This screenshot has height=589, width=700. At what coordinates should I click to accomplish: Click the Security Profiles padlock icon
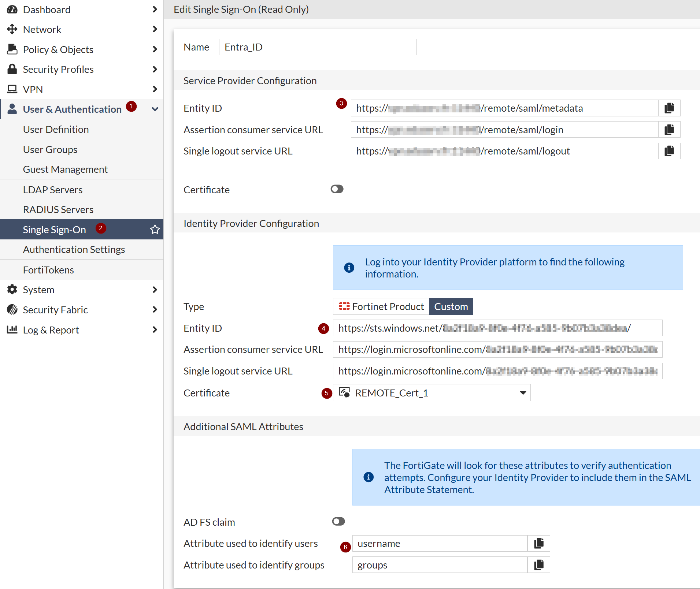pos(12,69)
